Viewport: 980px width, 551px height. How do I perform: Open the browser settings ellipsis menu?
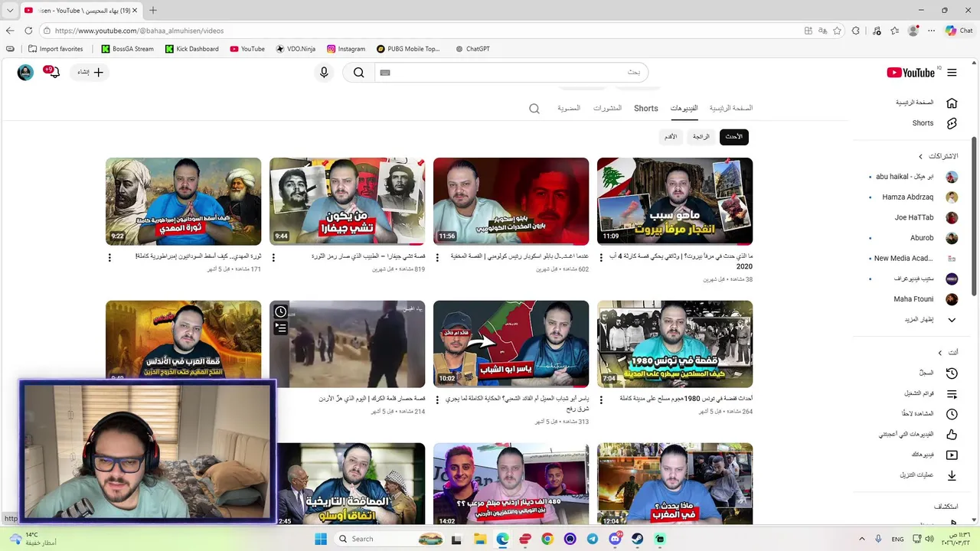(932, 31)
